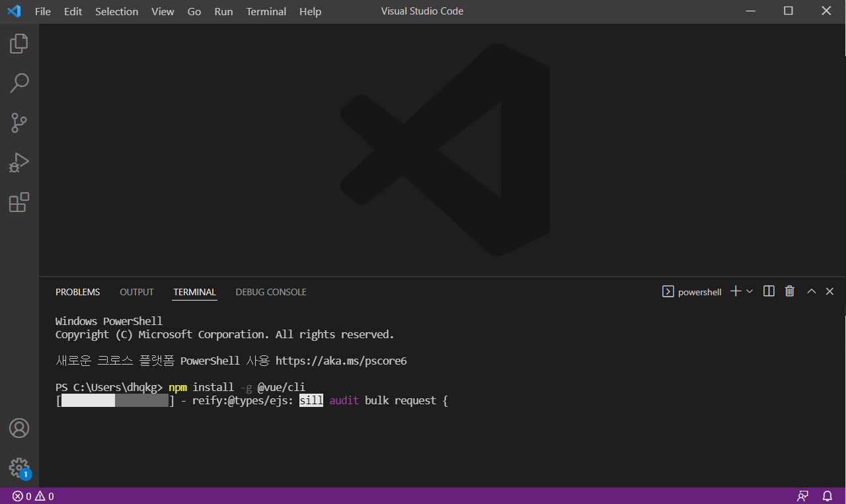The width and height of the screenshot is (846, 504).
Task: Launch a new terminal with plus icon
Action: click(736, 291)
